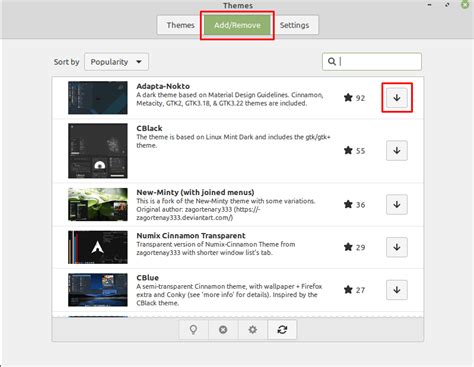Select the 'Adapta-Nokto' title
Screen dimensions: 474x367
tap(163, 86)
